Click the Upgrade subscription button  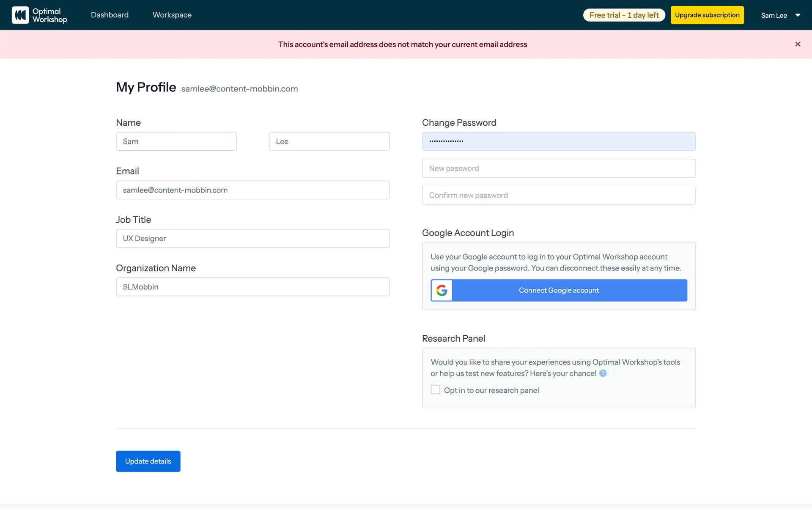[707, 15]
